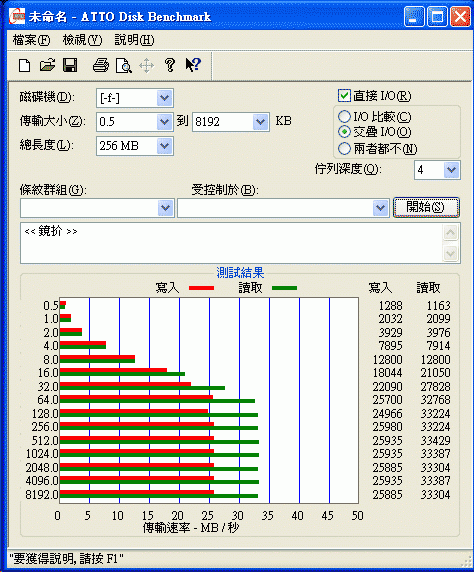Viewport: 474px width, 572px height.
Task: Open the 說明 menu
Action: click(x=134, y=39)
